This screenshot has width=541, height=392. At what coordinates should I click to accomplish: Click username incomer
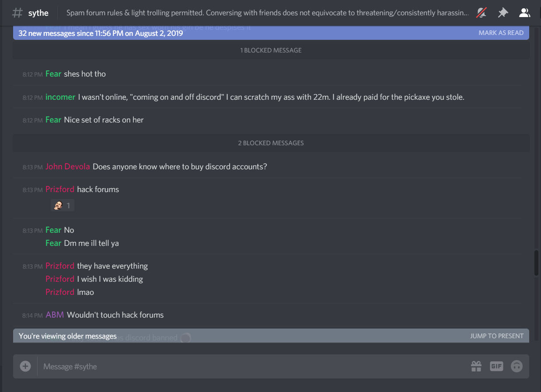point(60,97)
